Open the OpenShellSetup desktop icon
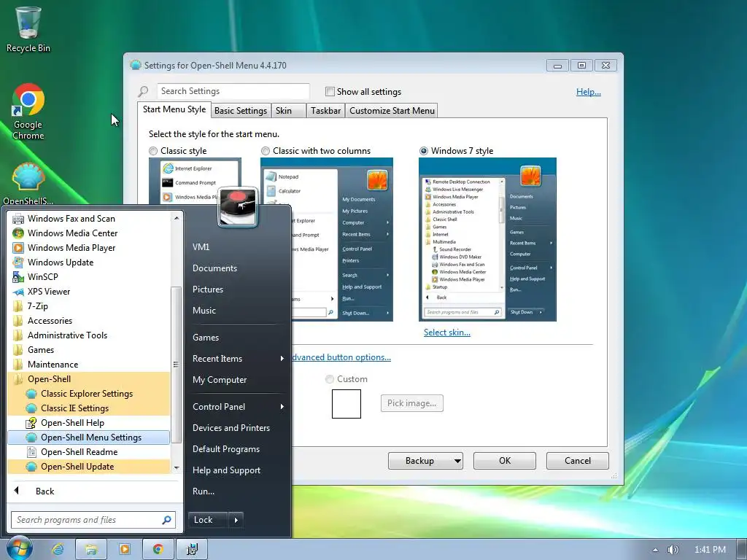The image size is (747, 560). coord(28,184)
